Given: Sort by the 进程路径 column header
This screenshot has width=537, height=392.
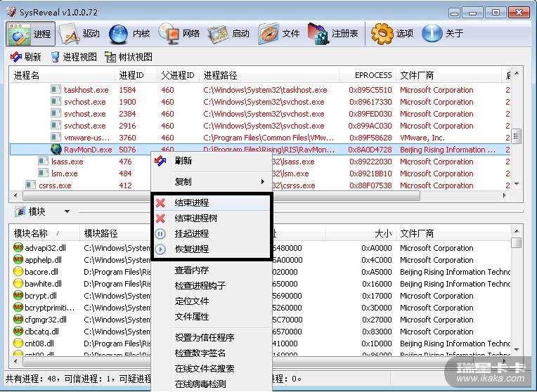Looking at the screenshot, I should (x=269, y=75).
